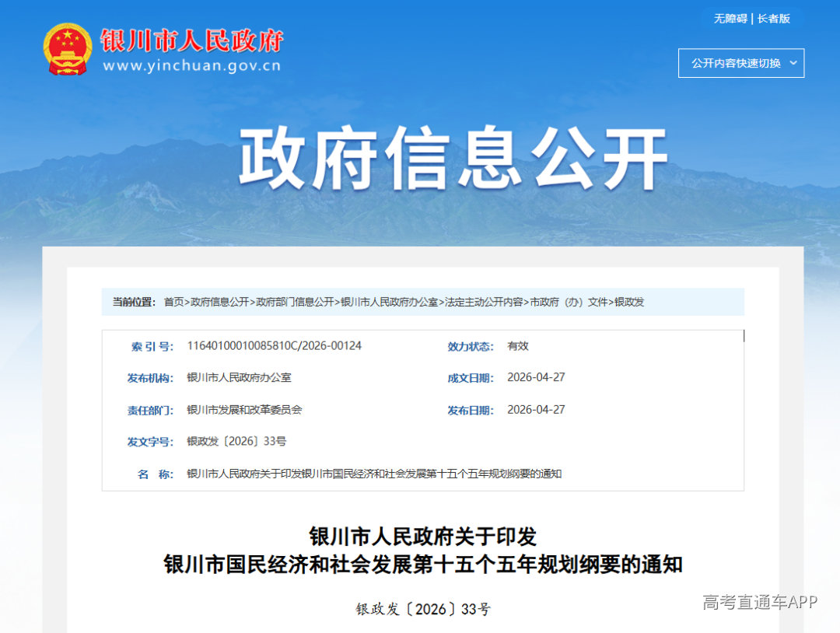Click the 成文日期 field label
The height and width of the screenshot is (633, 840).
pos(471,378)
